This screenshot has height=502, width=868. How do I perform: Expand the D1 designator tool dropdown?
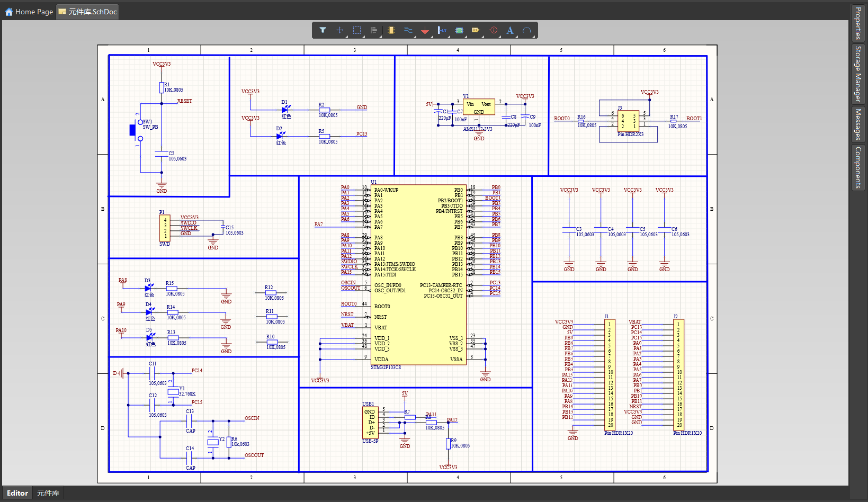(x=482, y=37)
